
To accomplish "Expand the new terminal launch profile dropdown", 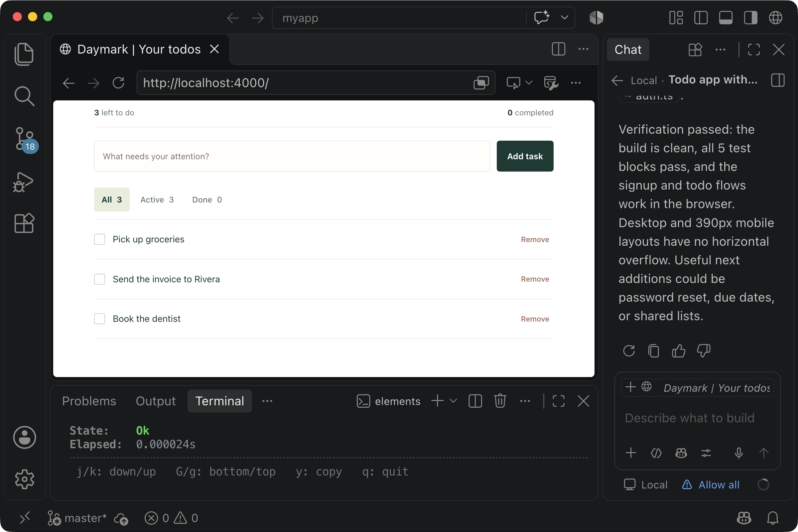I will (453, 401).
